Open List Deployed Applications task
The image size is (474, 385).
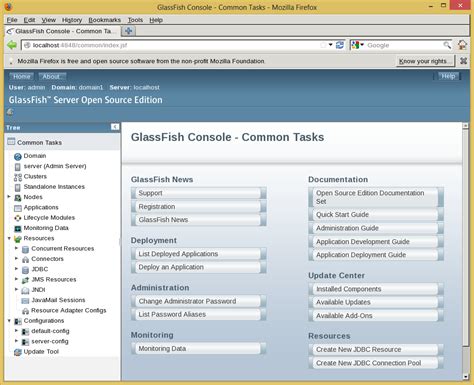(199, 254)
